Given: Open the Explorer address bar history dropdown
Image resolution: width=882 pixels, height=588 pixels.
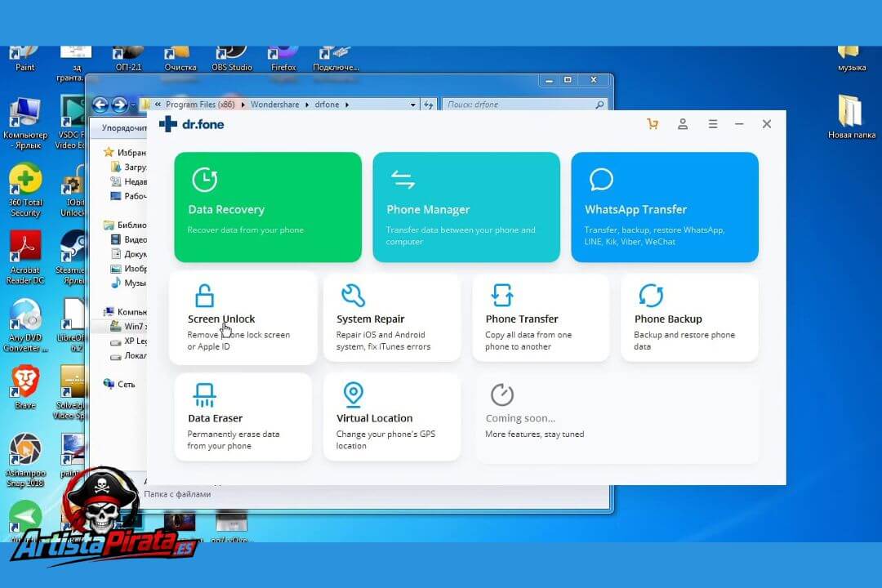Looking at the screenshot, I should coord(413,105).
